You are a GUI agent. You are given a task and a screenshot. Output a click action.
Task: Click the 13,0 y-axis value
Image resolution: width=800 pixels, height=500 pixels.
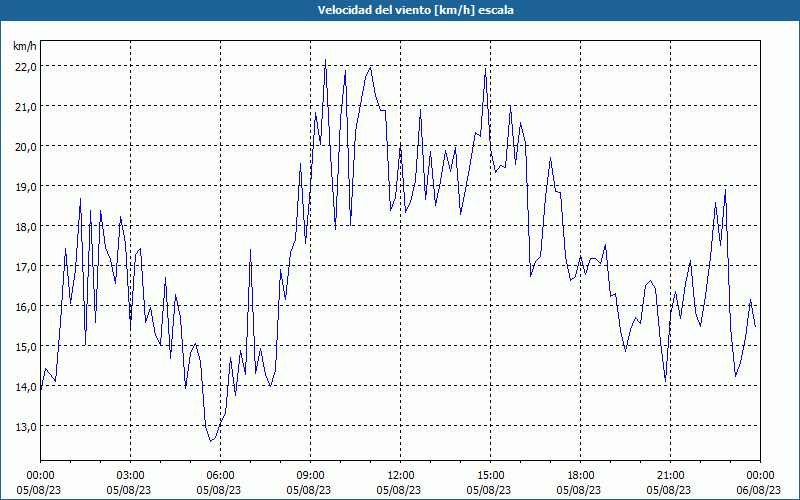tap(26, 427)
